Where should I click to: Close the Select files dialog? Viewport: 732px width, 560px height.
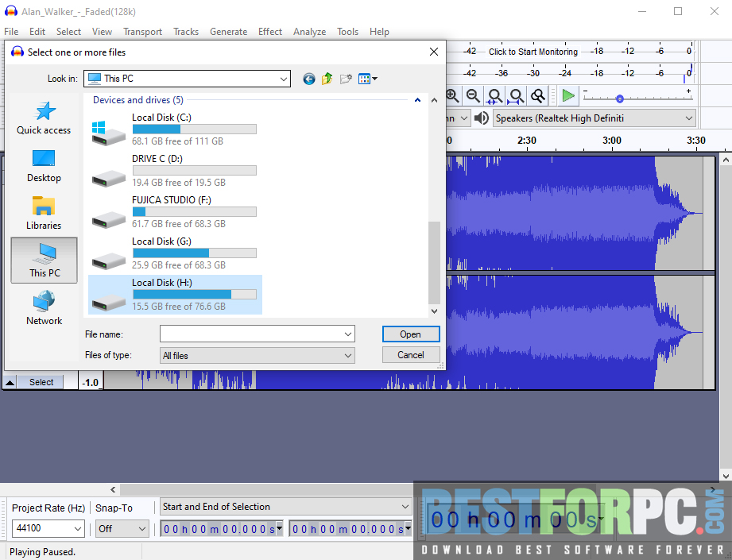[x=434, y=52]
